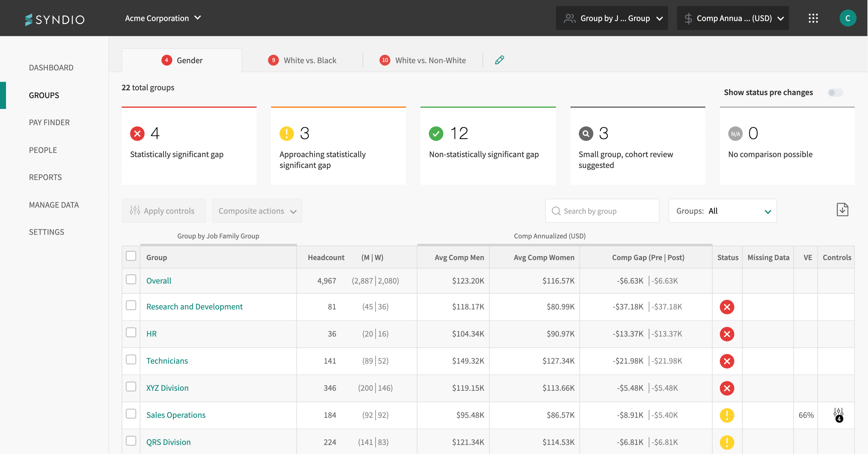868x454 pixels.
Task: Click the Statistically significant gap card
Action: 189,145
